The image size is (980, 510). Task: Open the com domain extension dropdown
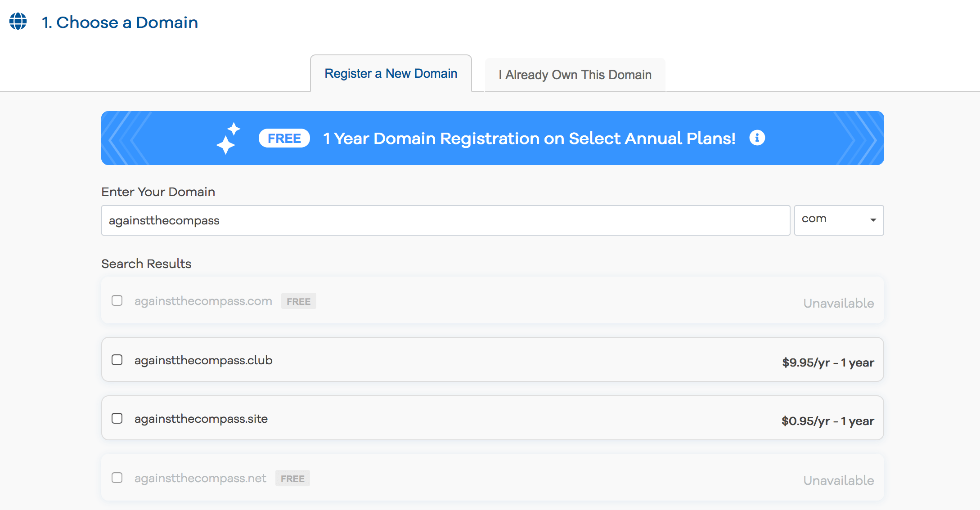[x=839, y=220]
